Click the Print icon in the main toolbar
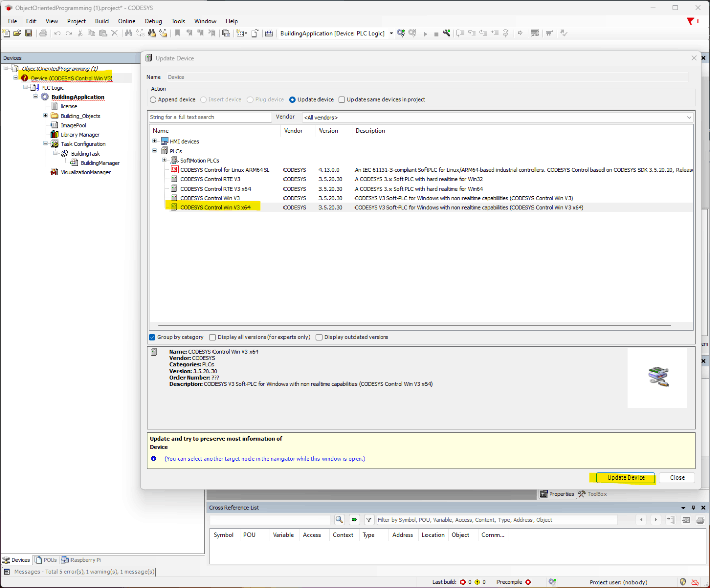The width and height of the screenshot is (710, 588). 43,33
